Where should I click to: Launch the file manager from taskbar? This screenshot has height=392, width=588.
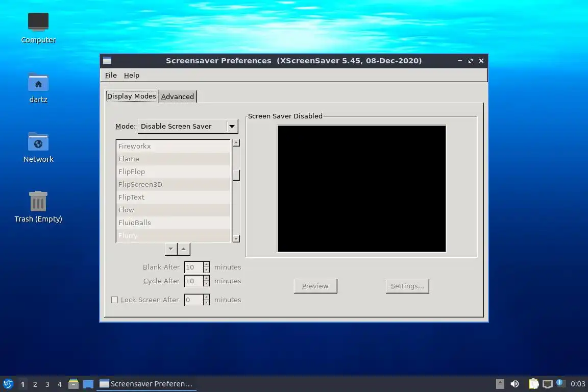(73, 384)
